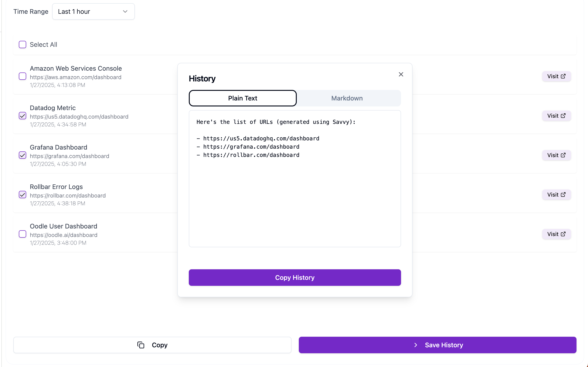Click the external Visit link for Rollbar
Screen dimensions: 588x367
pyautogui.click(x=556, y=195)
